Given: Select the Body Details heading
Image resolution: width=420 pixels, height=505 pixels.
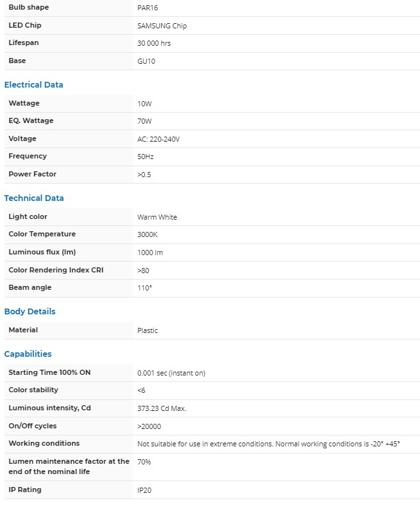Looking at the screenshot, I should (30, 312).
